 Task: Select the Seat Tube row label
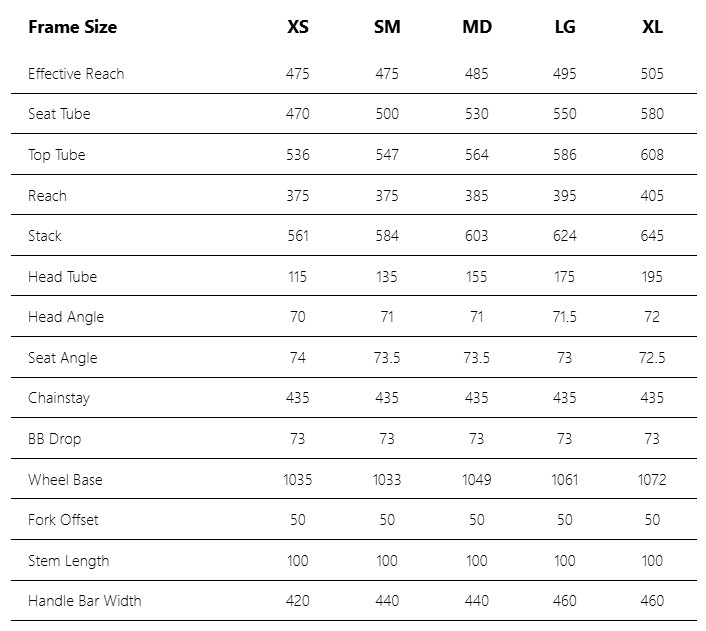[59, 114]
